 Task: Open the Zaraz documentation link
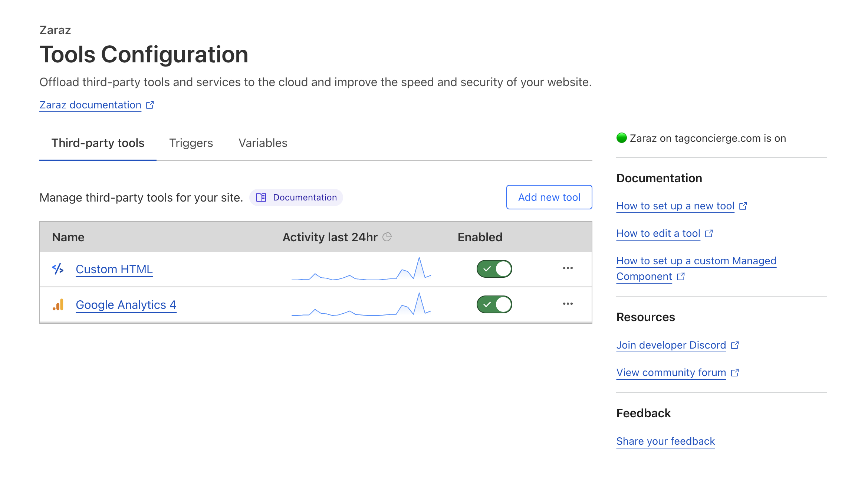(x=91, y=105)
